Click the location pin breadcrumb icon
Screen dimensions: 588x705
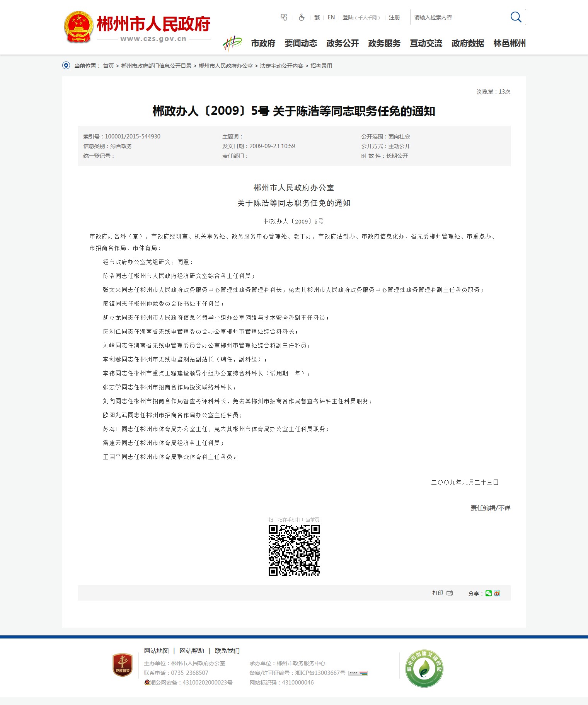click(x=66, y=65)
